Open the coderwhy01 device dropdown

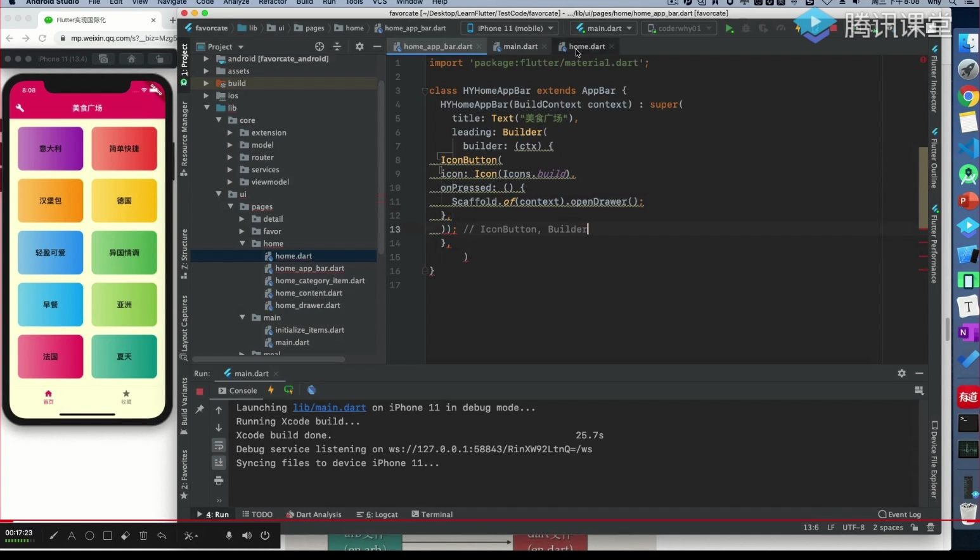[679, 29]
